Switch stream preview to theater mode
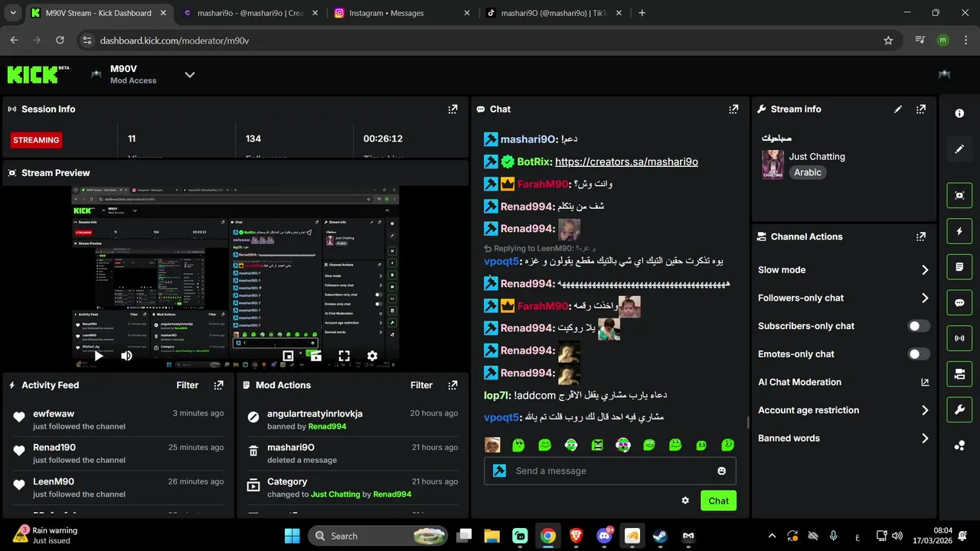980x551 pixels. (315, 356)
